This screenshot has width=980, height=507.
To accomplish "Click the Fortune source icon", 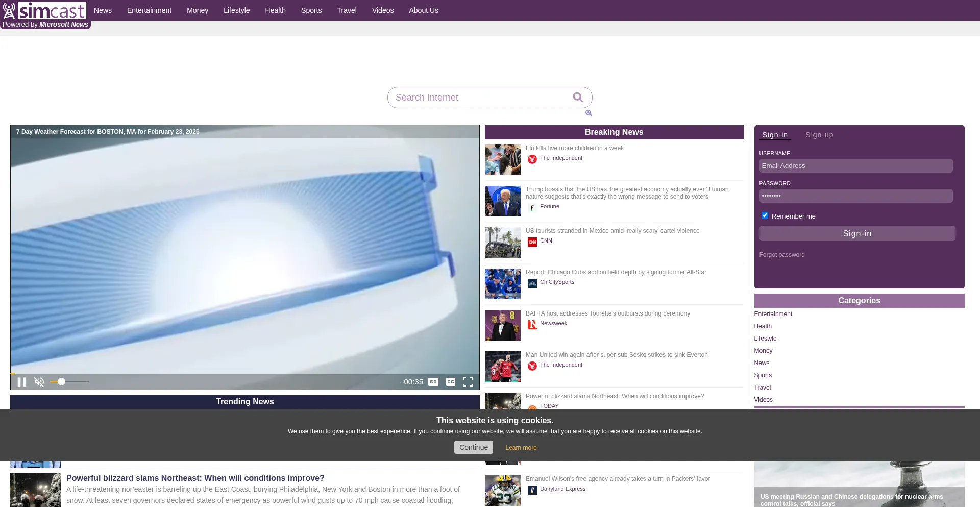I will click(x=532, y=208).
